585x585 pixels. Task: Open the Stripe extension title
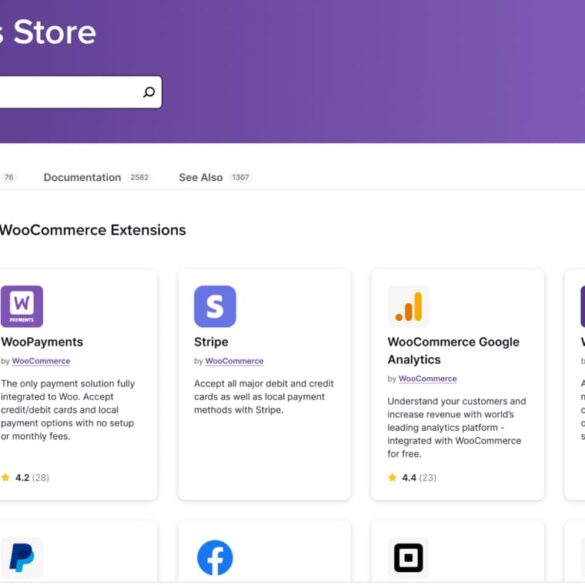(x=211, y=342)
